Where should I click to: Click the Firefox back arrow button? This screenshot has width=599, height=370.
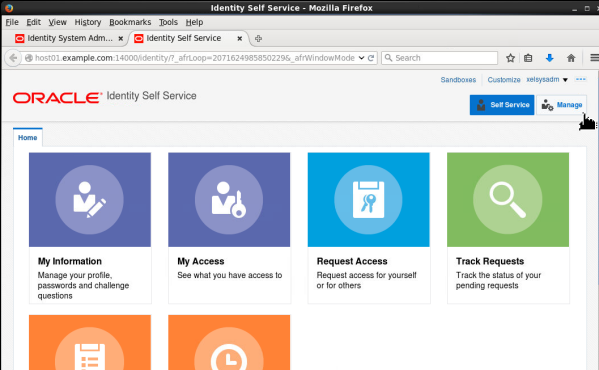[x=13, y=58]
